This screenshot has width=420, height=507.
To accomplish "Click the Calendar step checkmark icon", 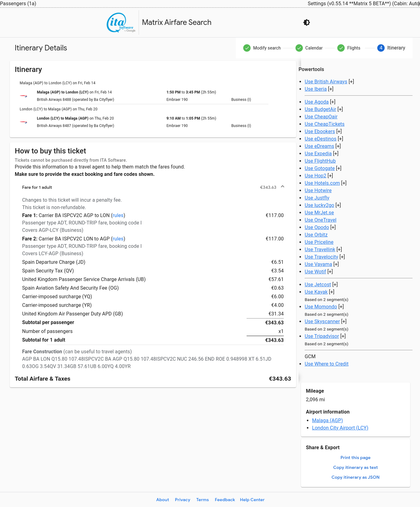I will [x=299, y=48].
